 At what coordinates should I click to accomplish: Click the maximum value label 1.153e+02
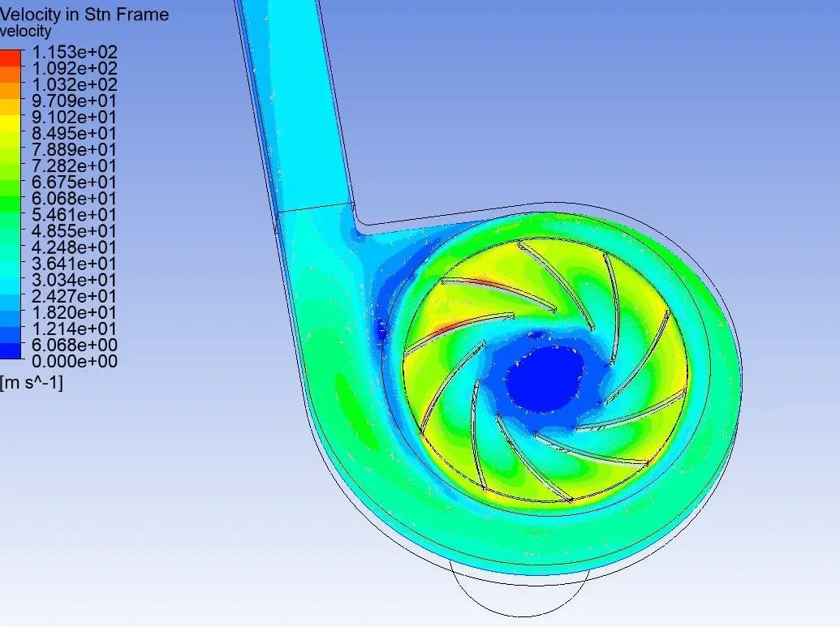pos(74,52)
